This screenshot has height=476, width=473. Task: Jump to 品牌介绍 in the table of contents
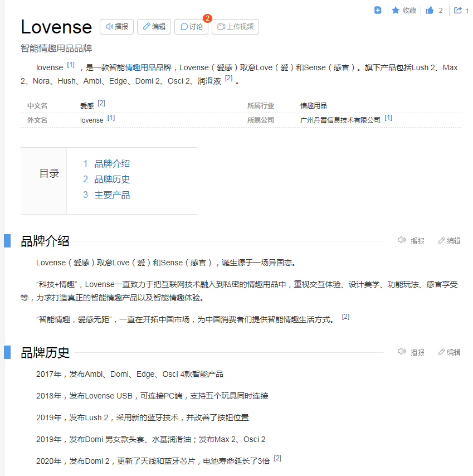pos(112,164)
